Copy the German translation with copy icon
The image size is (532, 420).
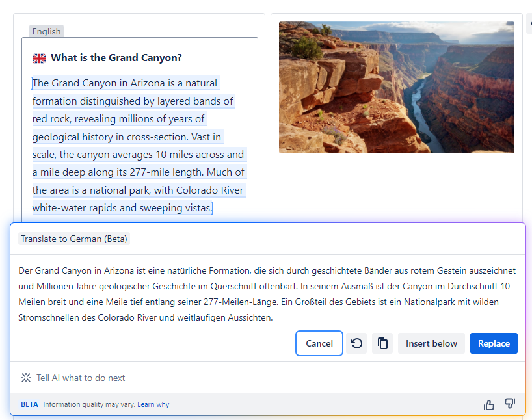click(382, 343)
